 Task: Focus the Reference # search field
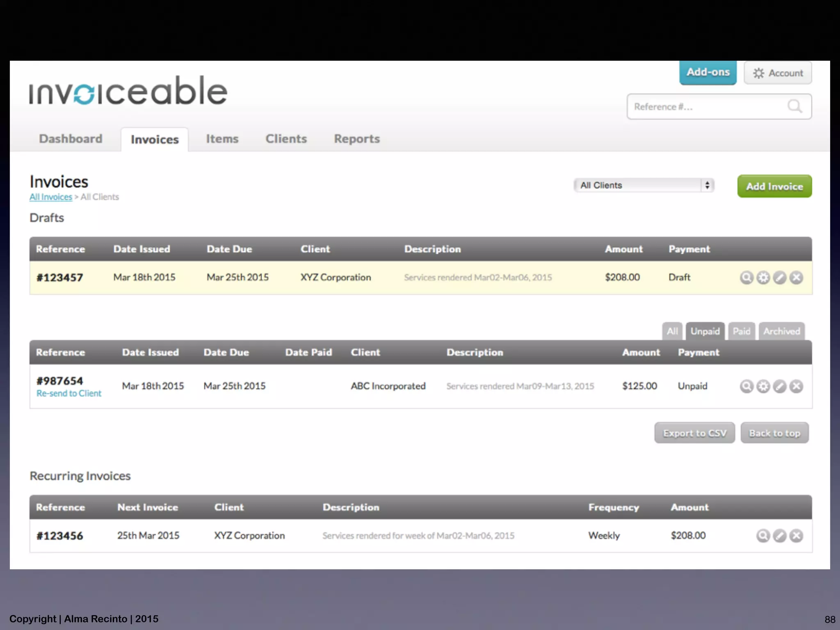coord(705,107)
